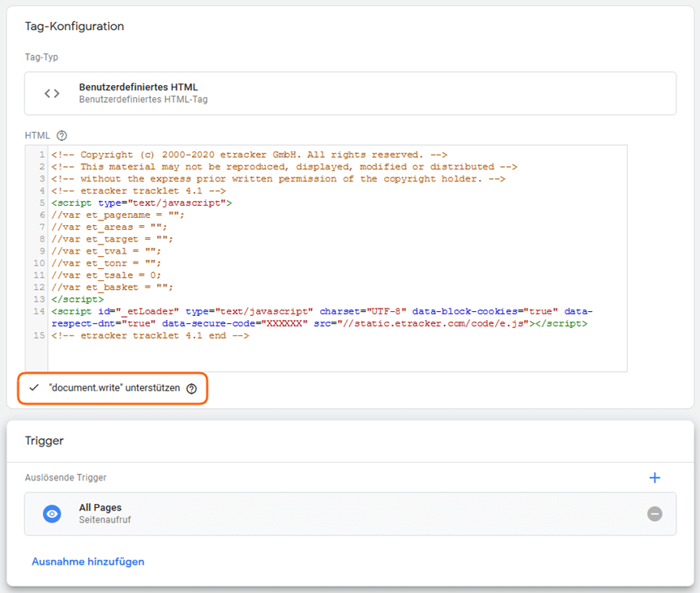Click the //var et_pagename line
The width and height of the screenshot is (700, 593).
pos(117,215)
